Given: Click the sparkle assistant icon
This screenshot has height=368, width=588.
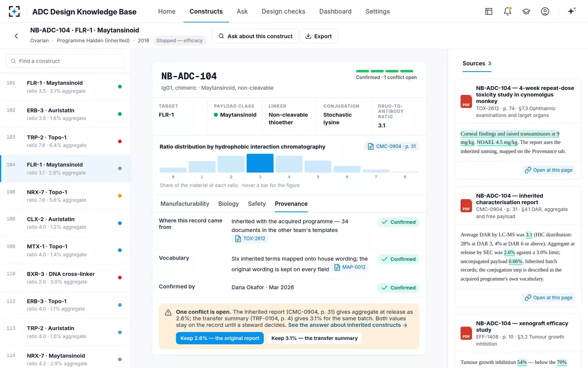Looking at the screenshot, I should click(x=572, y=11).
